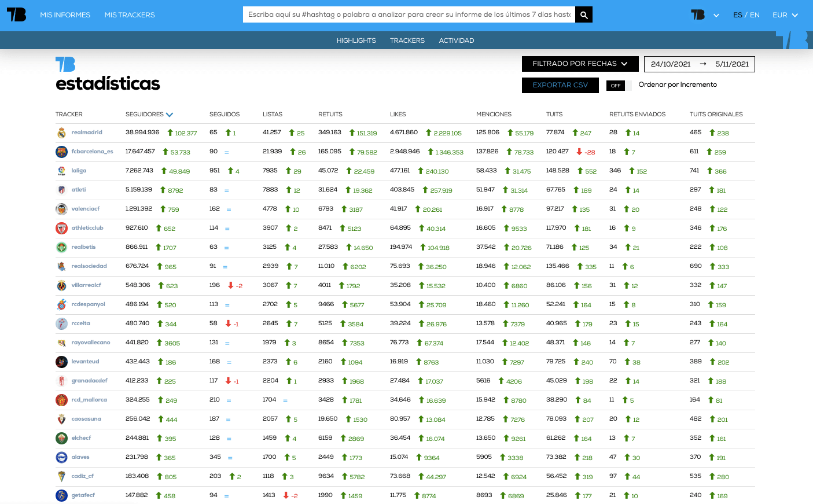Click the rayovallecano club crest
The height and width of the screenshot is (504, 813).
coord(61,343)
